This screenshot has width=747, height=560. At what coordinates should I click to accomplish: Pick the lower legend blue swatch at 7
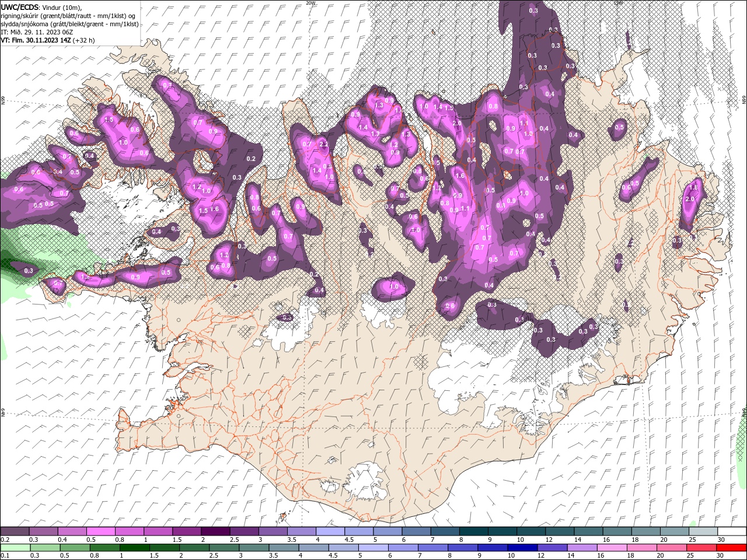pos(432,547)
